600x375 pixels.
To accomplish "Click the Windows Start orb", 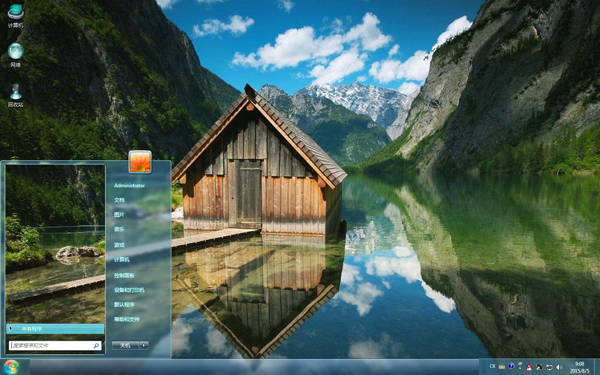I will [11, 367].
